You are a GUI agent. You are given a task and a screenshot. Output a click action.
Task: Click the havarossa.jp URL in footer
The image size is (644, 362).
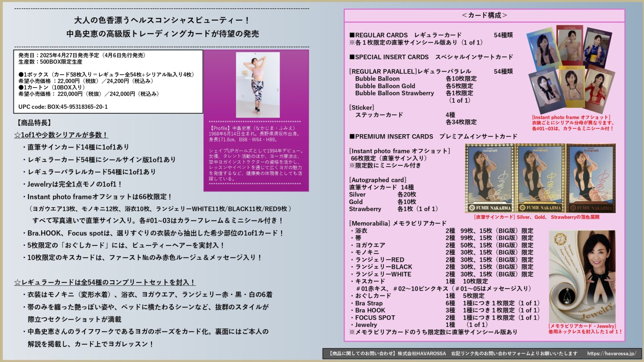tap(611, 354)
